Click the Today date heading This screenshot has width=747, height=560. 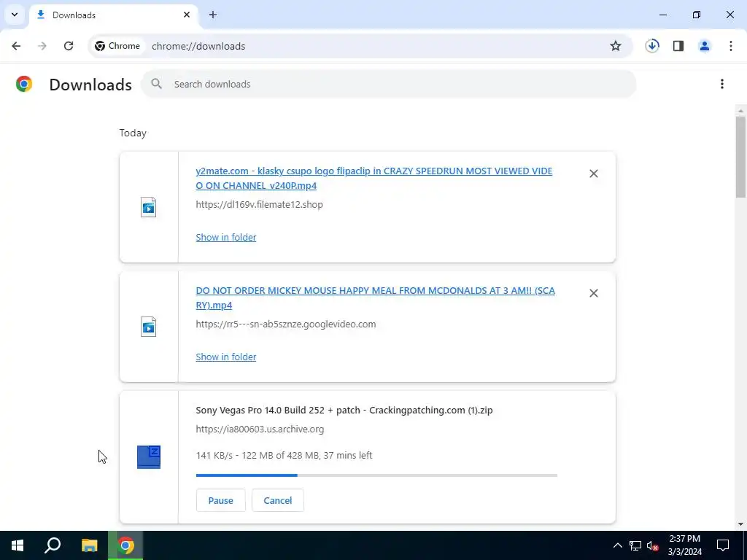coord(133,133)
